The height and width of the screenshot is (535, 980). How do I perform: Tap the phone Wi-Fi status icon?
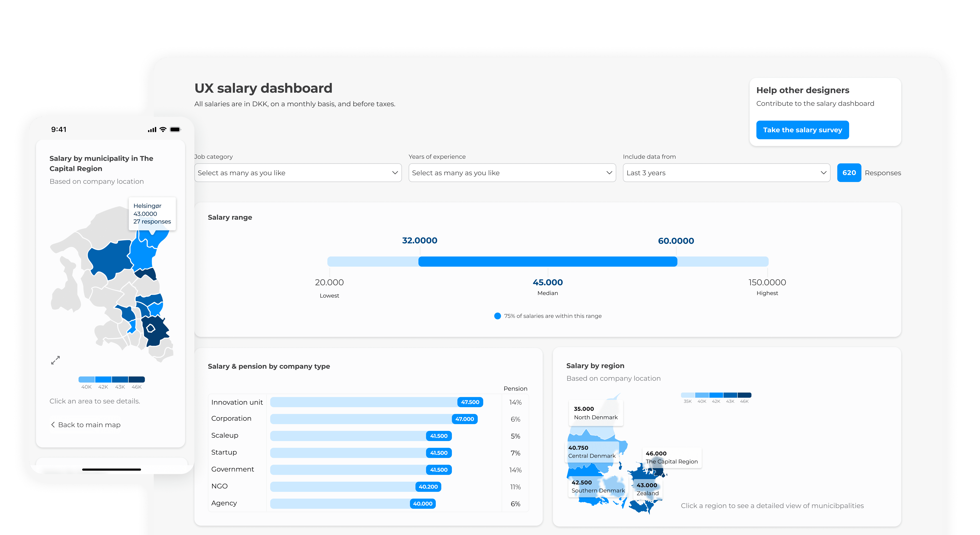[163, 130]
